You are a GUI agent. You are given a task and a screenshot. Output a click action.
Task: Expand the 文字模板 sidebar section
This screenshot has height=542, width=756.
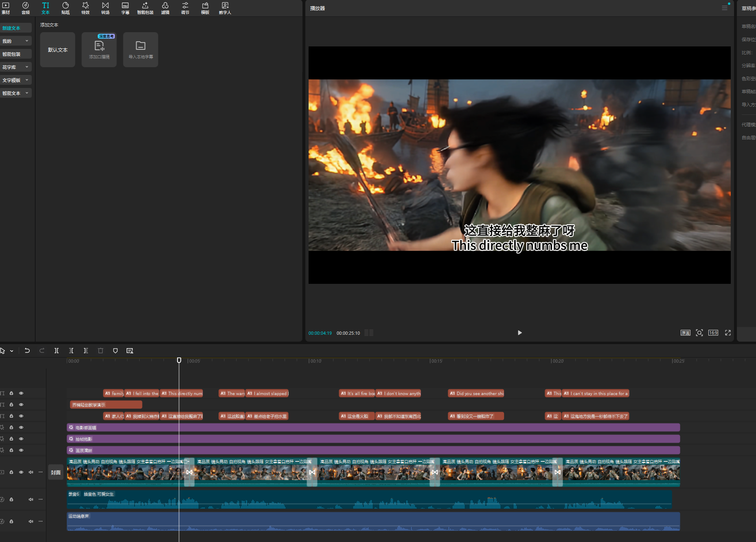tap(15, 80)
